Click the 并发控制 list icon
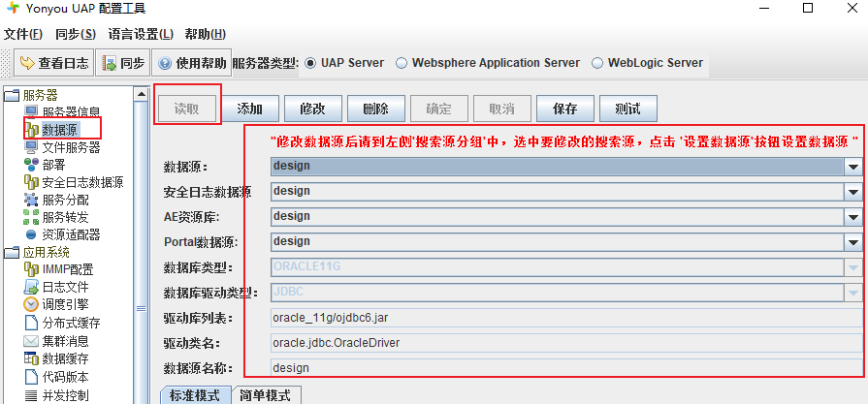The width and height of the screenshot is (868, 404). point(31,395)
